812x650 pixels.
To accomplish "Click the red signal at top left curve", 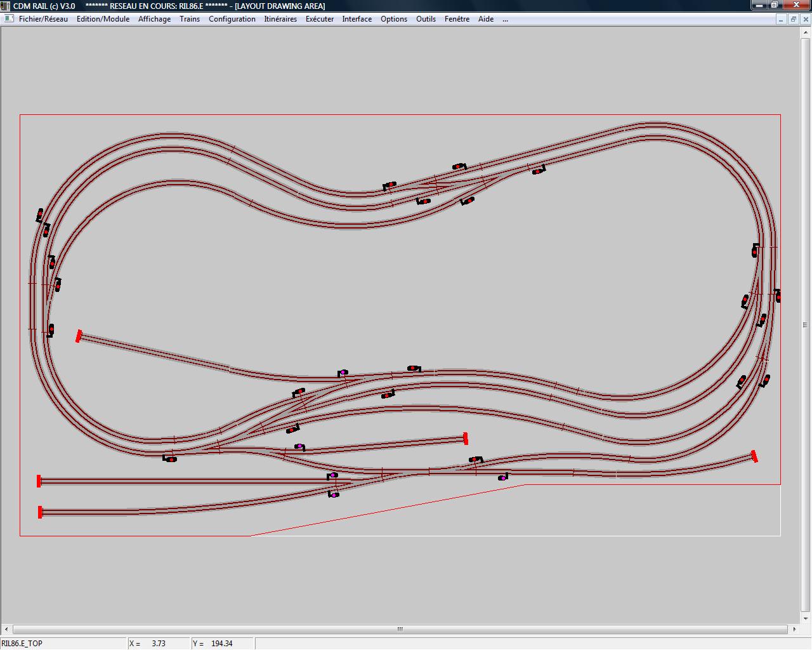I will pos(40,215).
